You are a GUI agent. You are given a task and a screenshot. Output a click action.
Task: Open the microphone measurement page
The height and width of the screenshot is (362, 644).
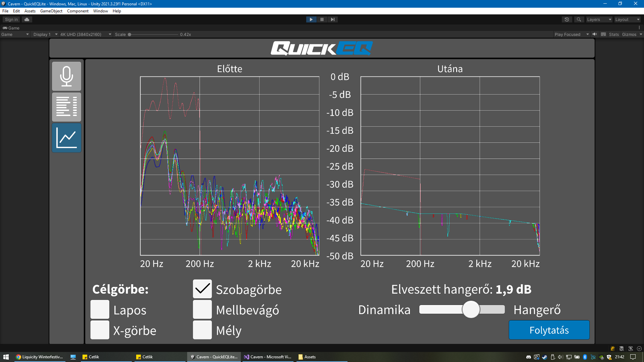point(66,76)
